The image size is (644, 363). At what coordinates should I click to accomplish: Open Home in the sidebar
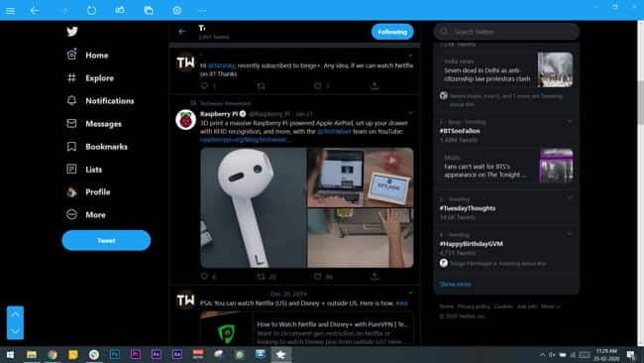click(x=96, y=56)
